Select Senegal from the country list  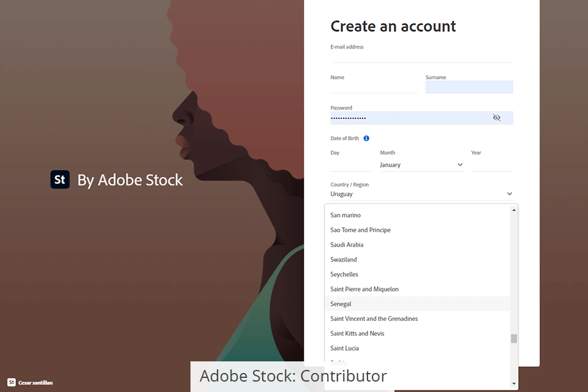341,304
